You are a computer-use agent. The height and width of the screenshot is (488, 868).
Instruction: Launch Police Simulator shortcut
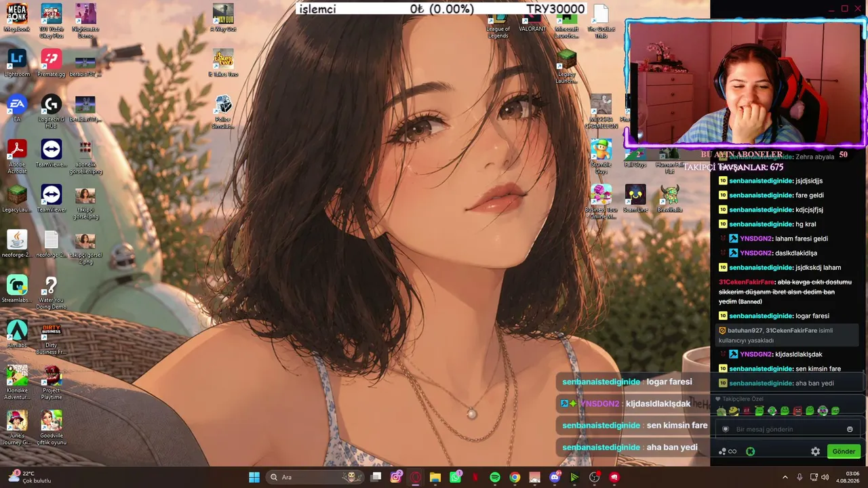click(x=223, y=112)
